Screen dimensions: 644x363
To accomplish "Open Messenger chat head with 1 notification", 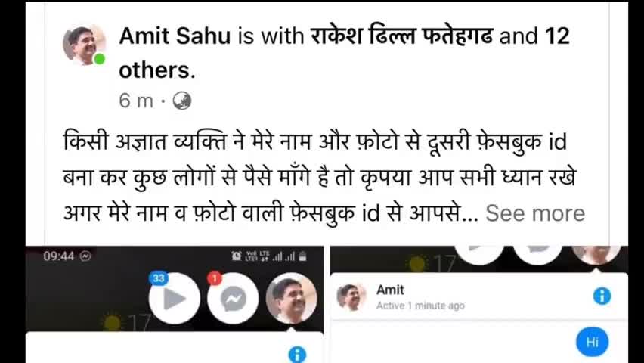I will (233, 299).
